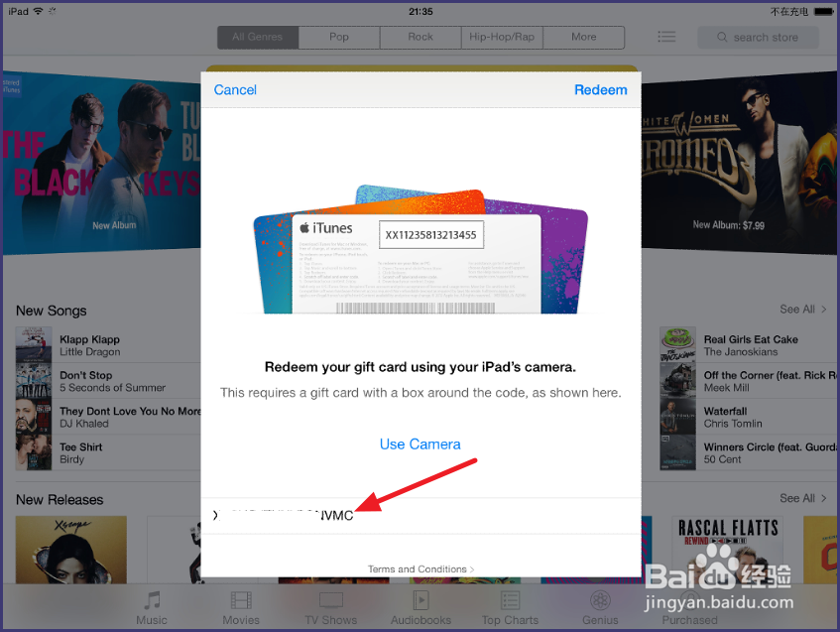Expand See All for New Songs
The height and width of the screenshot is (632, 840).
point(803,310)
